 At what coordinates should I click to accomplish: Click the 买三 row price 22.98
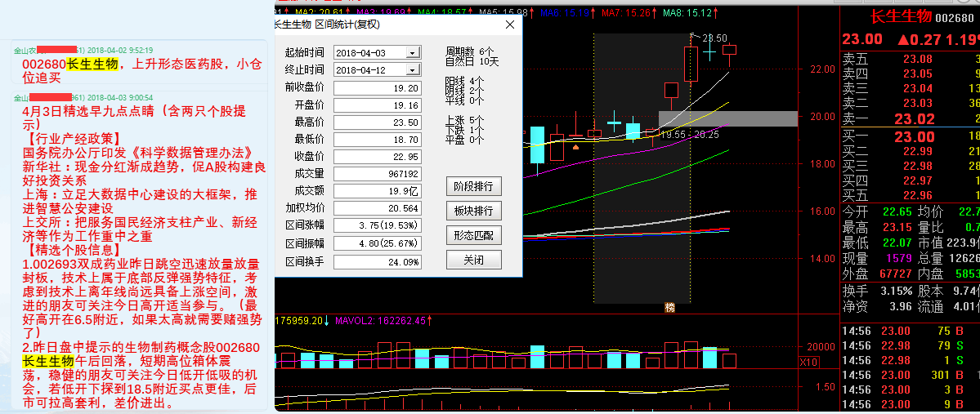(x=918, y=166)
